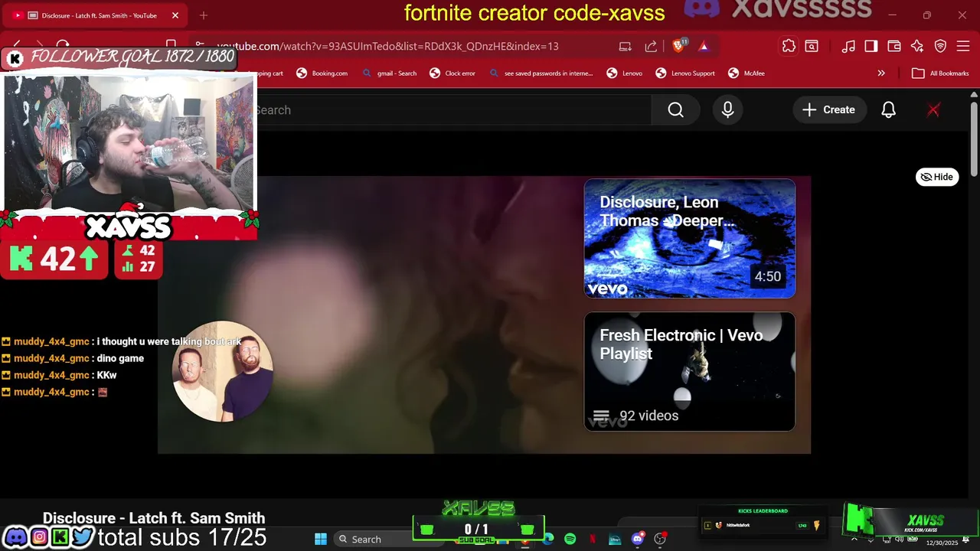Open the Lenovo bookmark
This screenshot has width=980, height=551.
tap(624, 73)
